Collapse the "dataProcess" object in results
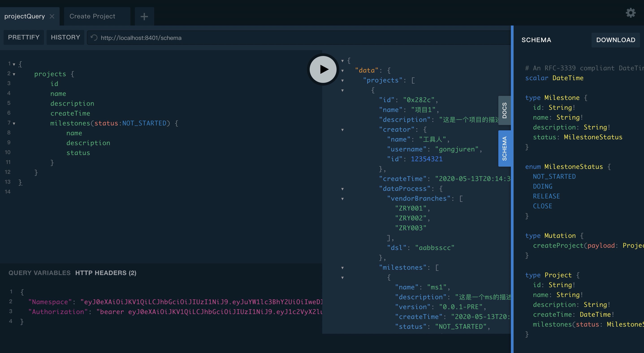The height and width of the screenshot is (353, 644). (x=342, y=189)
